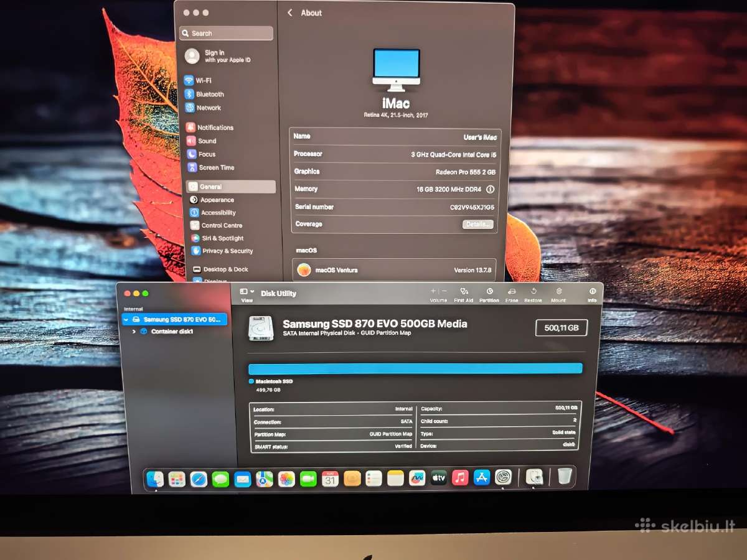Image resolution: width=747 pixels, height=560 pixels.
Task: Open Bluetooth settings in sidebar
Action: tap(204, 94)
